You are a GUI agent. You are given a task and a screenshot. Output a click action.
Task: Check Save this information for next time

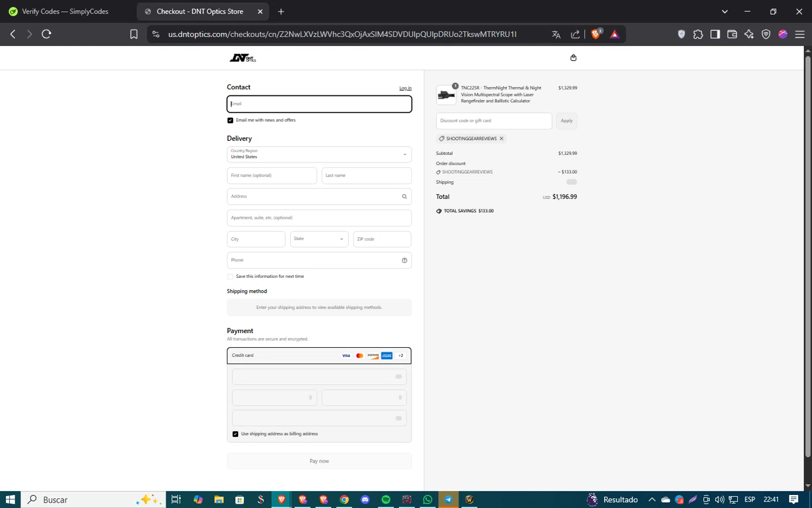230,277
